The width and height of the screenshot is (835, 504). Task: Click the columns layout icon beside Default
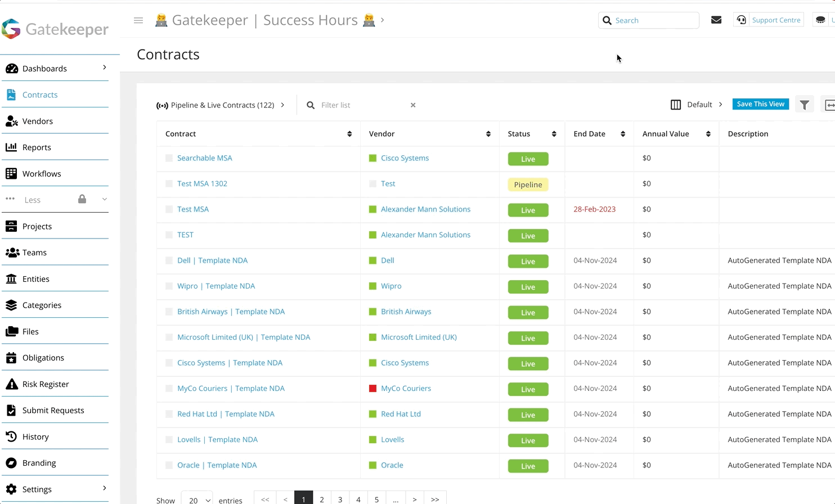(676, 105)
